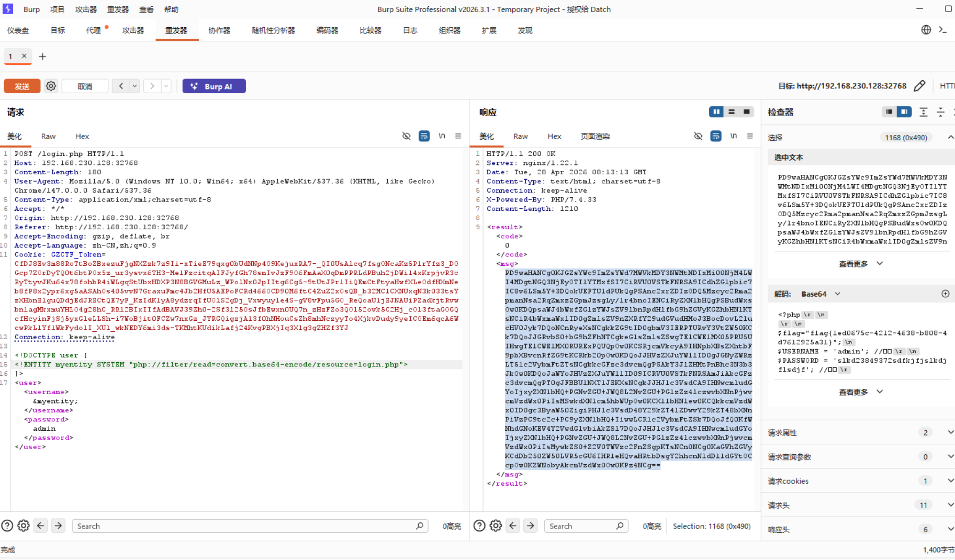Viewport: 955px width, 560px height.
Task: Open response search help icon
Action: 479,525
